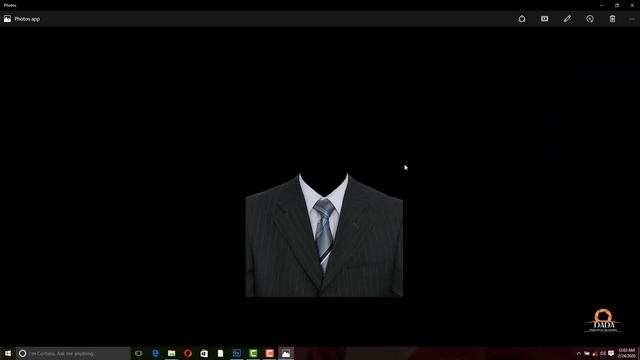
Task: Open the See more menu in toolbar
Action: tap(632, 19)
